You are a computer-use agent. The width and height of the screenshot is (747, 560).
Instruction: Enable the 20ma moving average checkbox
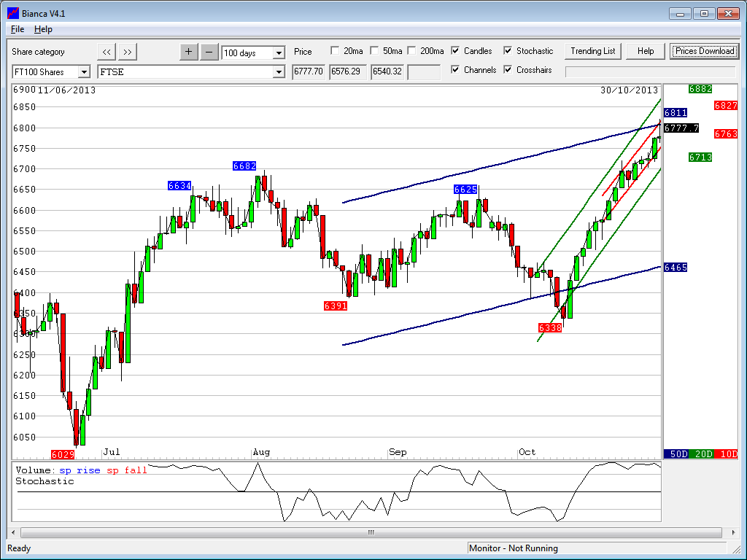click(x=335, y=51)
